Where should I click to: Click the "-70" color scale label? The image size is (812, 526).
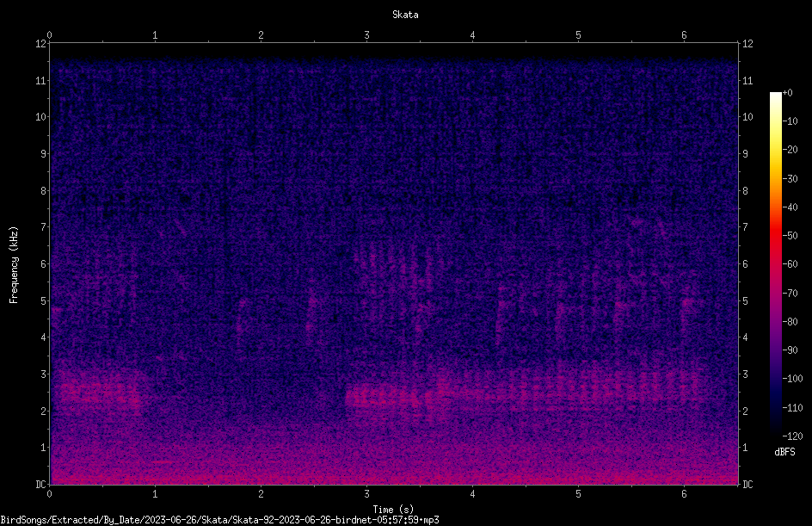click(x=790, y=294)
